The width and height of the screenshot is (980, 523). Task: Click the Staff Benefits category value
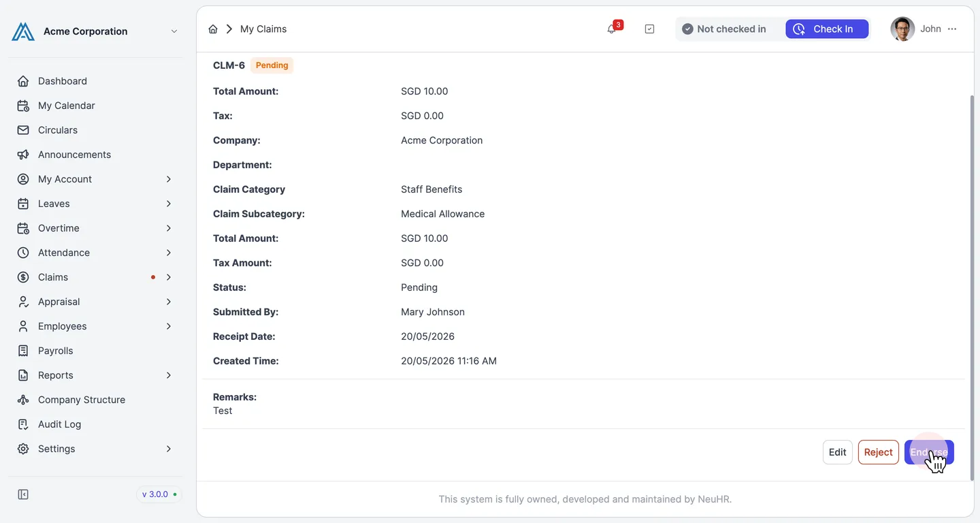coord(431,189)
